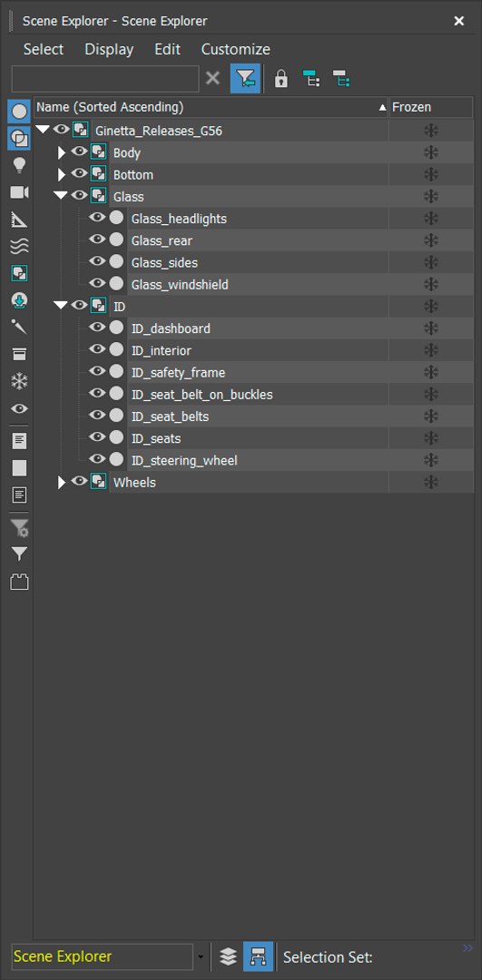The height and width of the screenshot is (980, 482).
Task: Sort by the Name column header
Action: 211,107
